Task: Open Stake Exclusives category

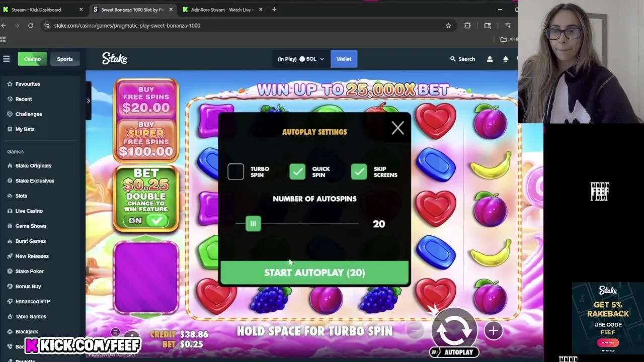Action: pyautogui.click(x=35, y=180)
